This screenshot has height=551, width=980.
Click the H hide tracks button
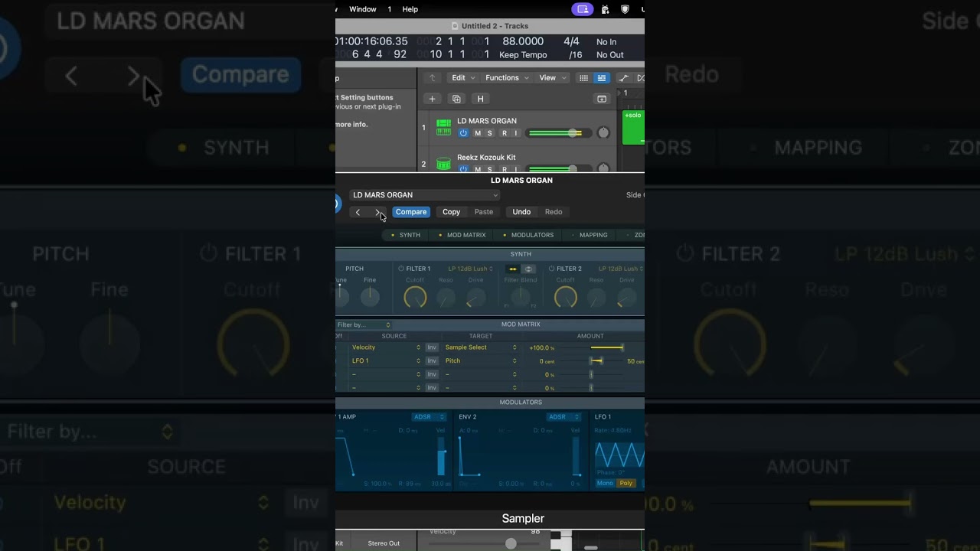click(481, 99)
